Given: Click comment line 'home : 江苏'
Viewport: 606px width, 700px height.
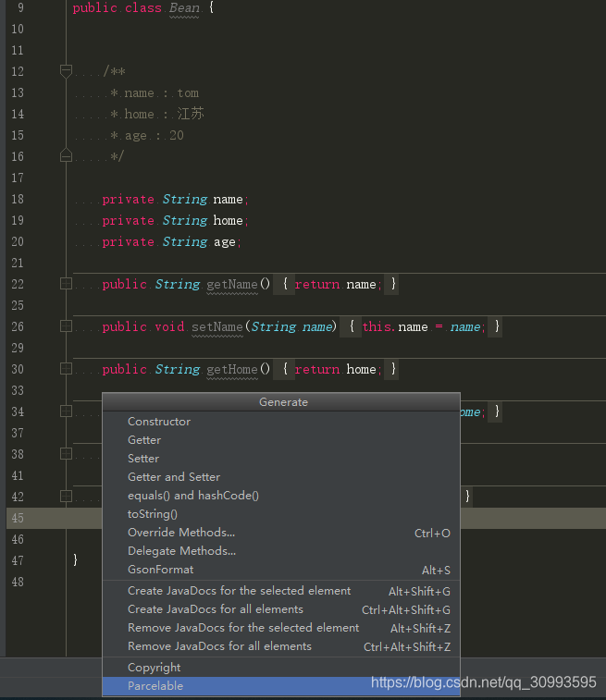Looking at the screenshot, I should [x=157, y=115].
